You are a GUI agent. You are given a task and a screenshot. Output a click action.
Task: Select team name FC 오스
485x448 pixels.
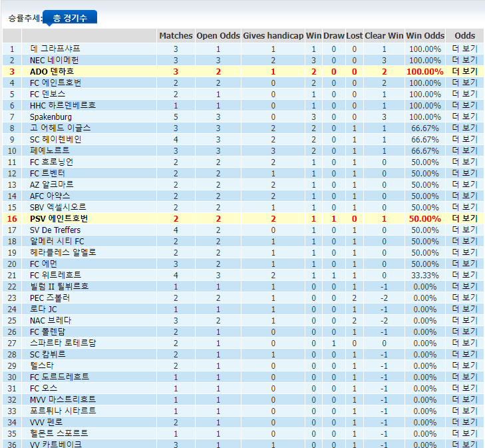pos(44,388)
